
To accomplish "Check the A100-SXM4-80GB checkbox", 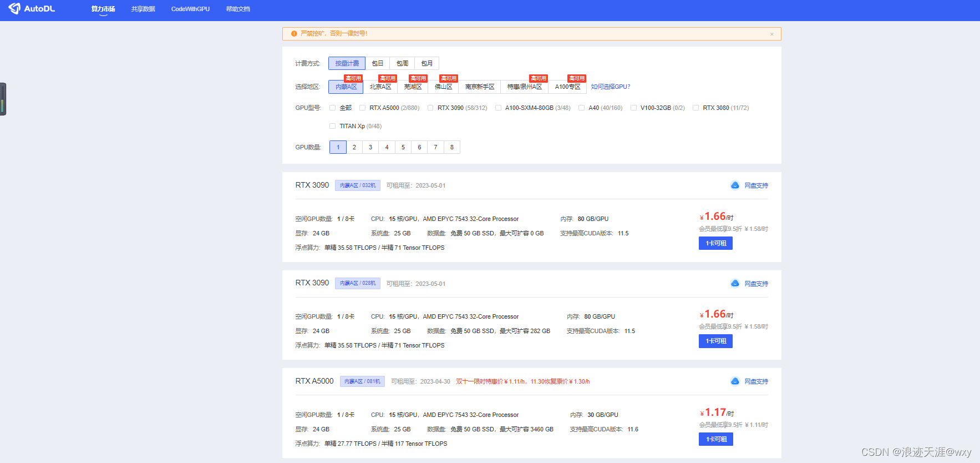I will pyautogui.click(x=498, y=108).
